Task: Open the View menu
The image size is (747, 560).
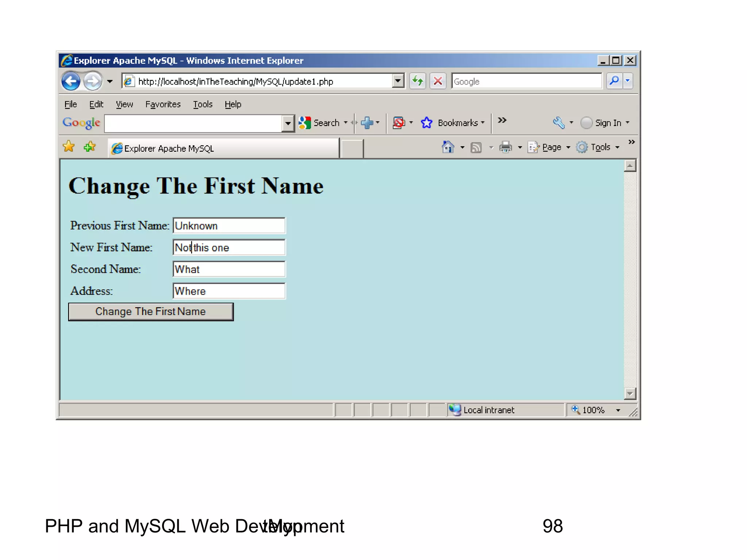Action: (124, 104)
